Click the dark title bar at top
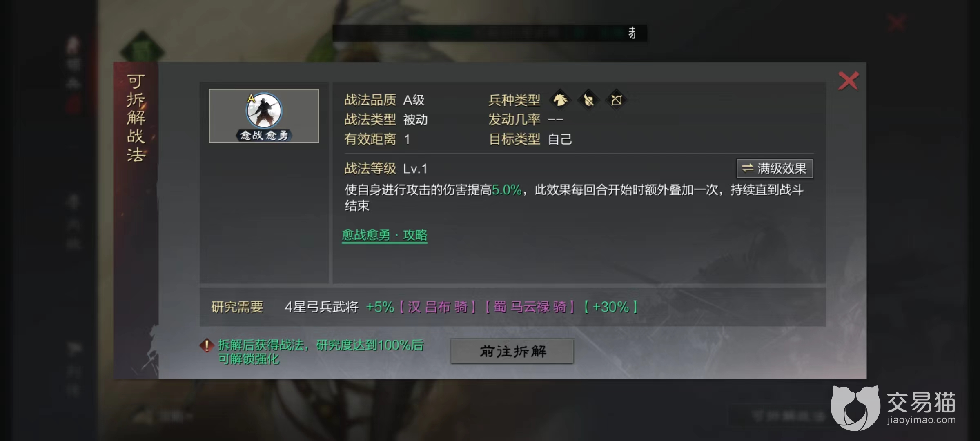The height and width of the screenshot is (441, 980). pos(490,33)
